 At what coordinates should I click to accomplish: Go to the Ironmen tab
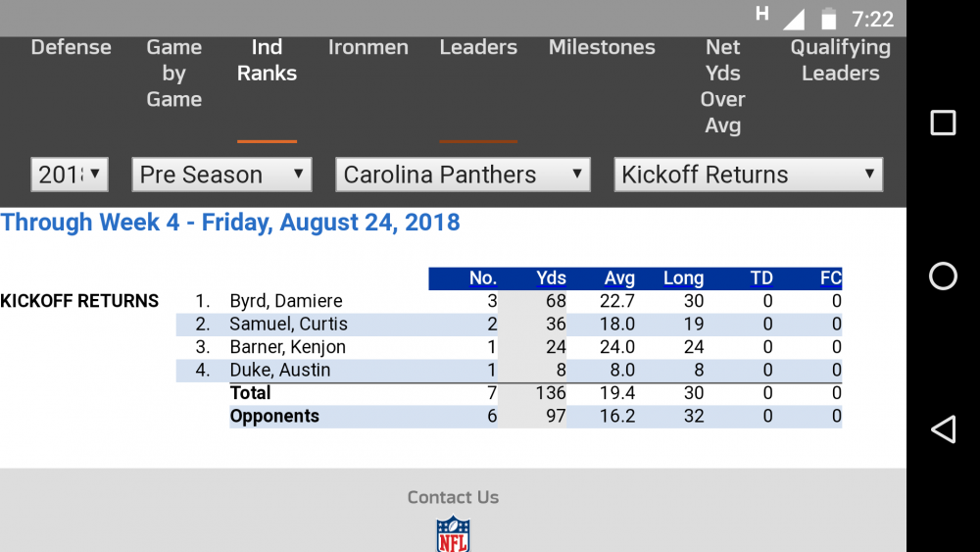[368, 47]
